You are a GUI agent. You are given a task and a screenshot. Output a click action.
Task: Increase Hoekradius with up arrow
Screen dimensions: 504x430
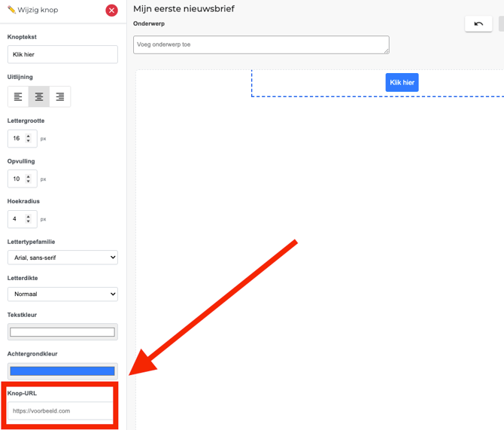(29, 216)
